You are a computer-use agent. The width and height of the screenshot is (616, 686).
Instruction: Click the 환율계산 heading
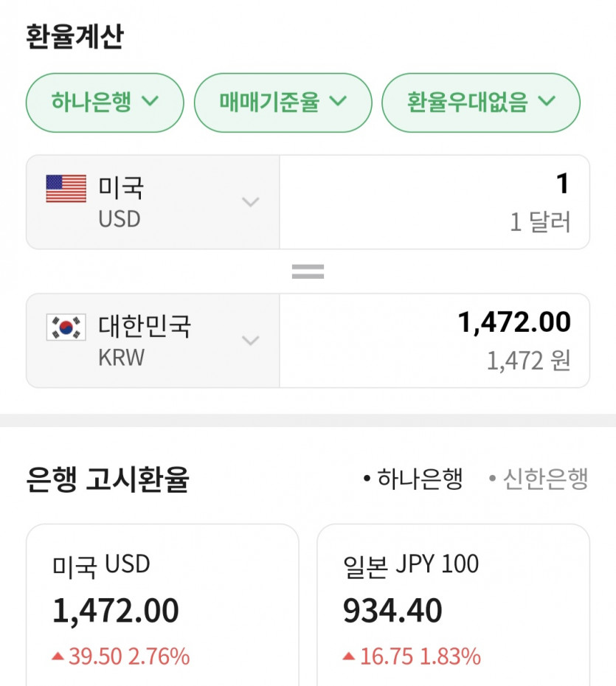click(75, 38)
